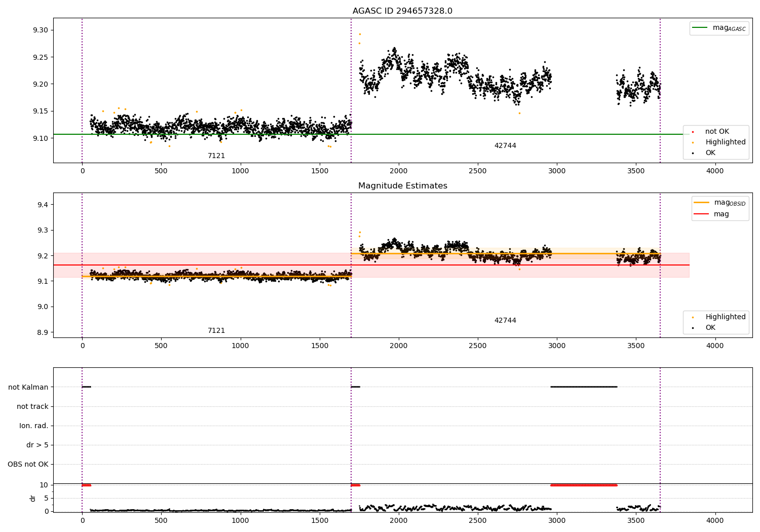Click the 2000 x-tick of the top plot
760x532 pixels.
399,171
